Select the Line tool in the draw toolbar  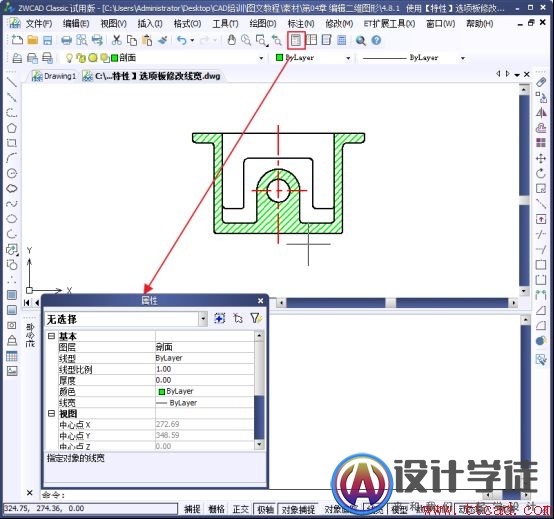pos(12,82)
